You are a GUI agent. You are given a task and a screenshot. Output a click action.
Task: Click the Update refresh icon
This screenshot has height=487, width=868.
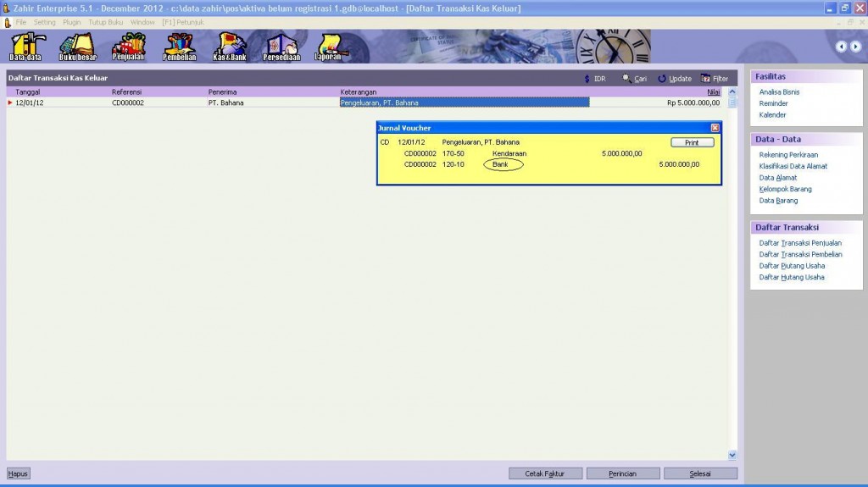click(x=662, y=79)
